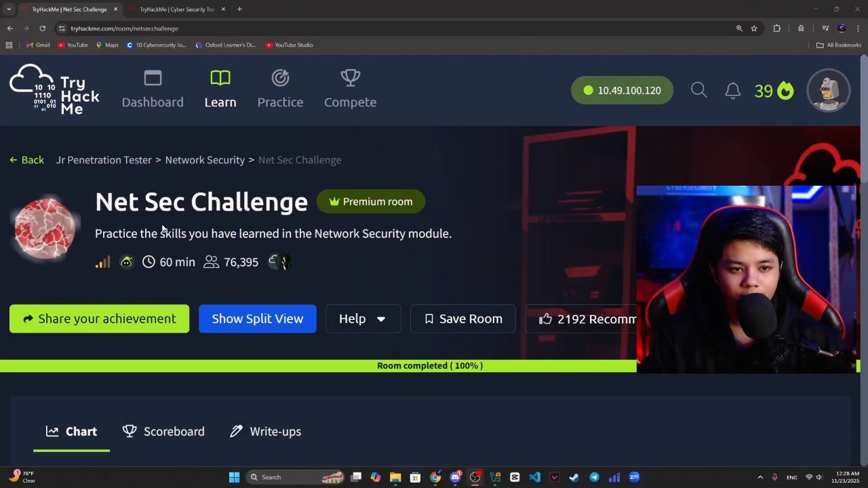Open the notifications bell
Viewport: 868px width, 488px height.
click(732, 90)
